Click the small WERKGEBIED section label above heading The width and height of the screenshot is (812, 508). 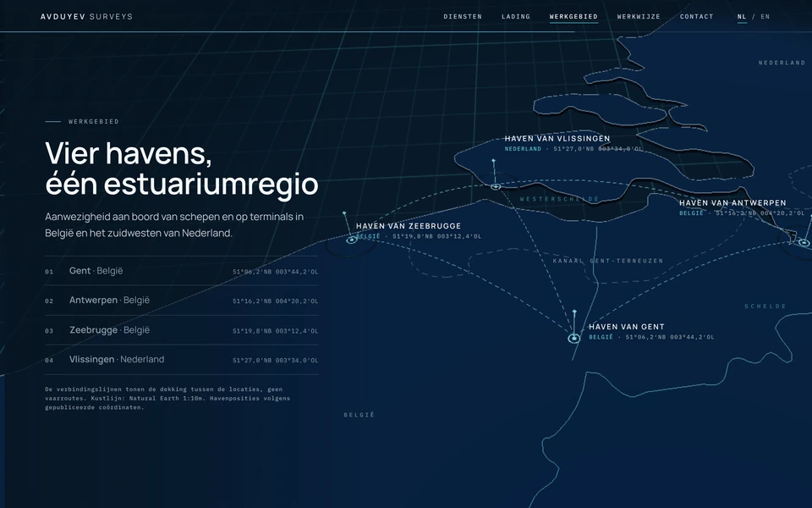click(94, 121)
